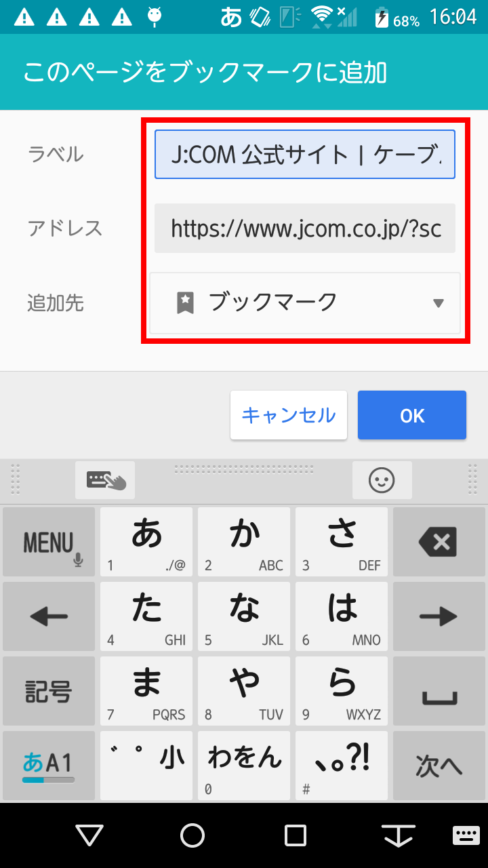Open the 記号 symbols panel
The height and width of the screenshot is (868, 488).
pyautogui.click(x=49, y=691)
